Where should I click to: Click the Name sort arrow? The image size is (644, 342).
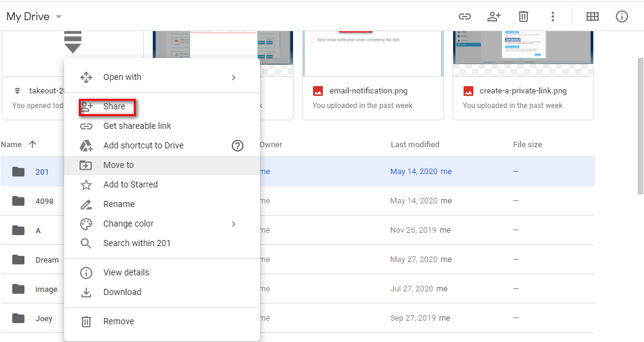(32, 145)
